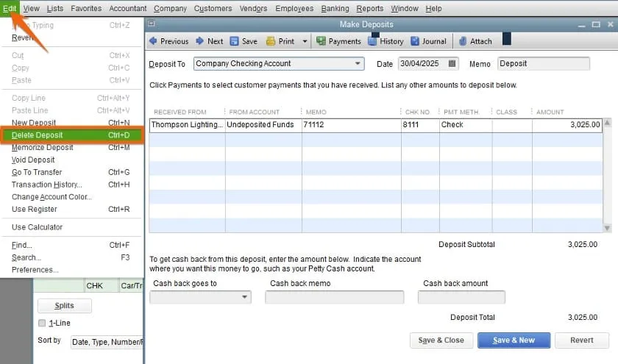Expand the Cash back goes to dropdown
This screenshot has height=364, width=618.
pos(244,298)
